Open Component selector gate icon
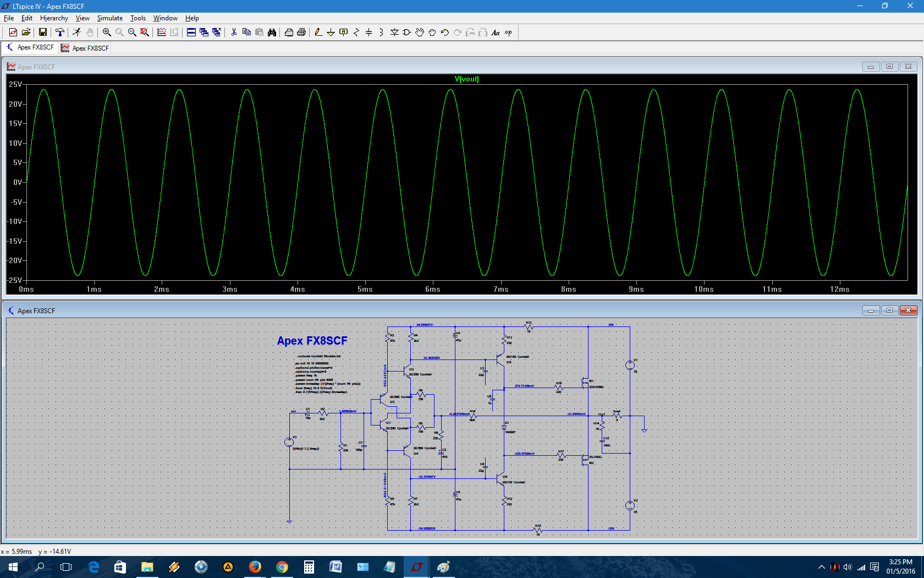The image size is (924, 578). click(407, 32)
